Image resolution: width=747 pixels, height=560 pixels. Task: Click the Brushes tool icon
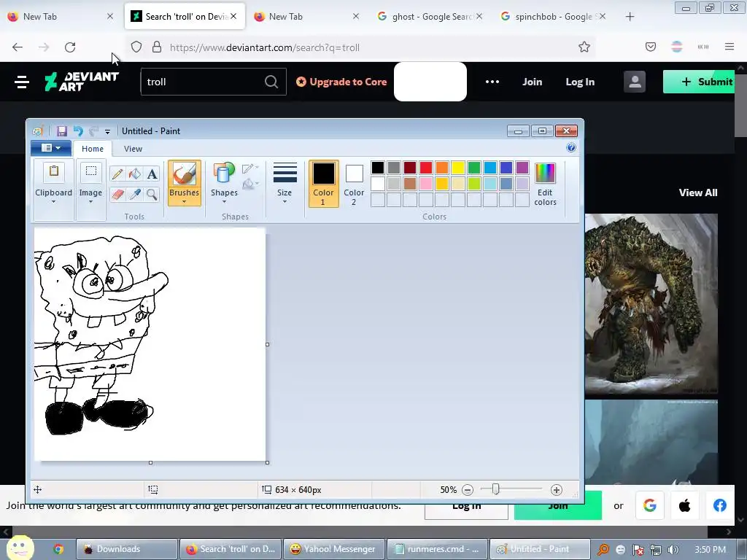[185, 174]
